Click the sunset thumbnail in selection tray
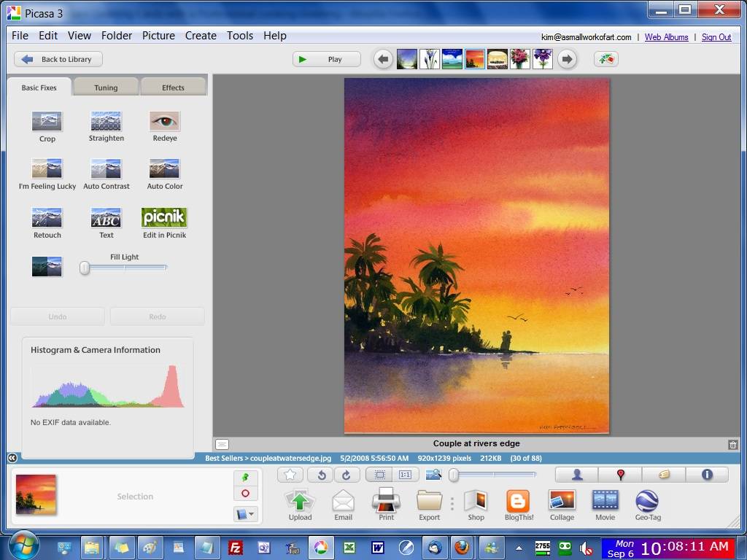 tap(36, 494)
